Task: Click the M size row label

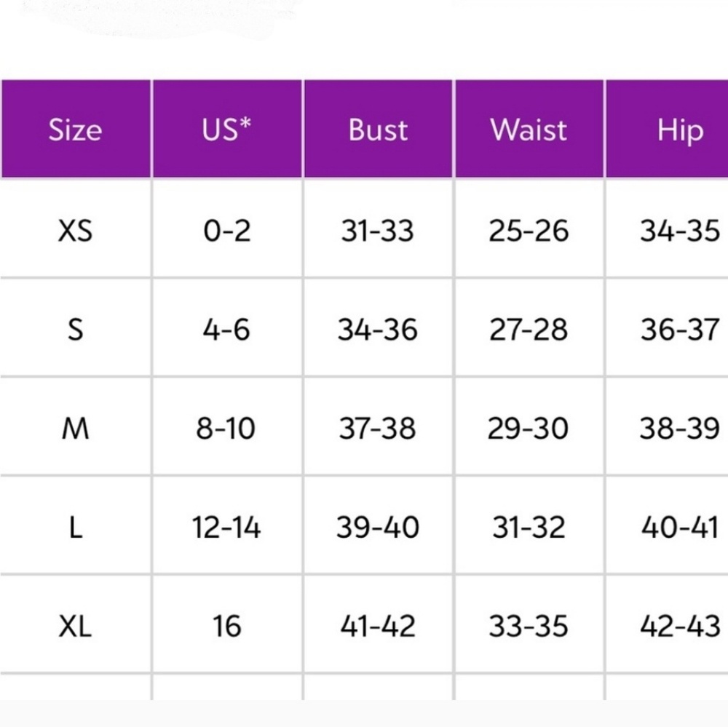Action: point(75,428)
